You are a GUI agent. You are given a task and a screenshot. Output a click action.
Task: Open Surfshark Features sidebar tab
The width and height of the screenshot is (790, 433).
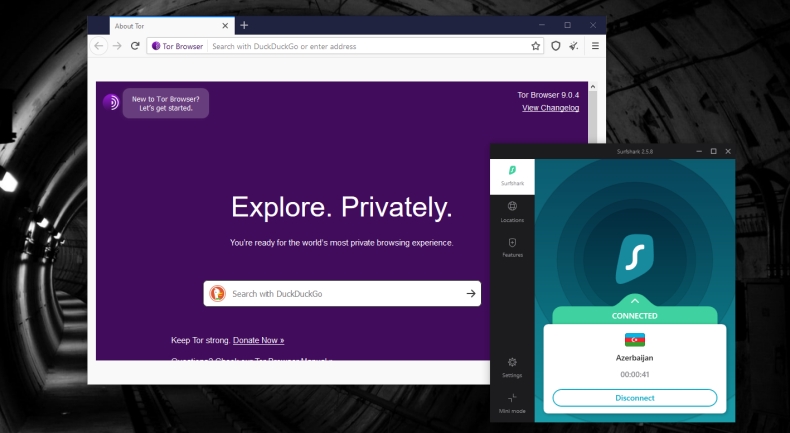pos(512,247)
